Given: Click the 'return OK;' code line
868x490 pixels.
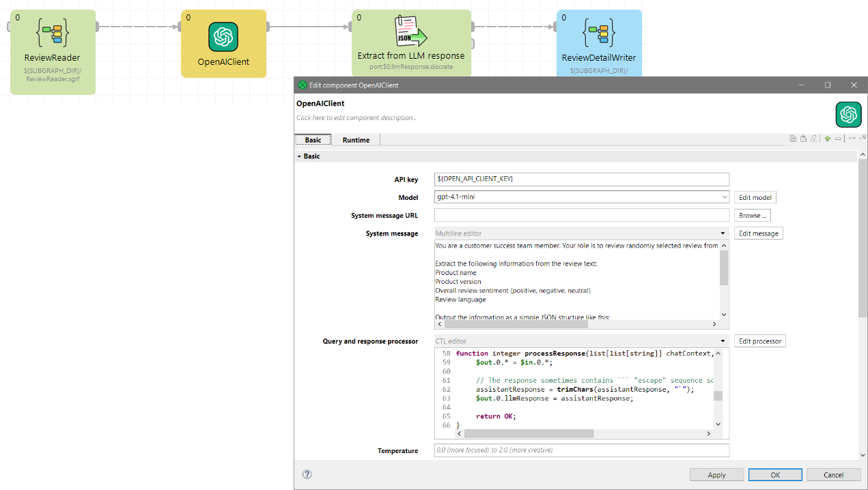Looking at the screenshot, I should (496, 416).
